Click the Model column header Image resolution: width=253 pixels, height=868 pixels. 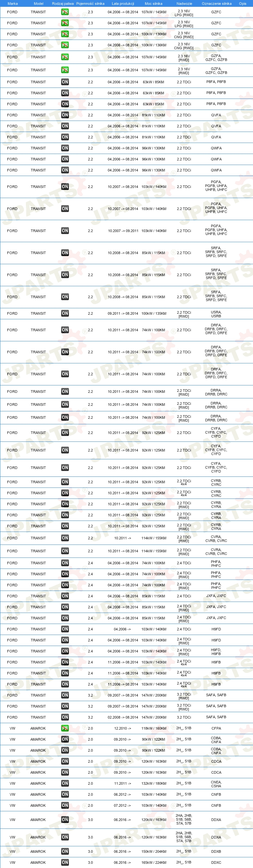pyautogui.click(x=39, y=4)
